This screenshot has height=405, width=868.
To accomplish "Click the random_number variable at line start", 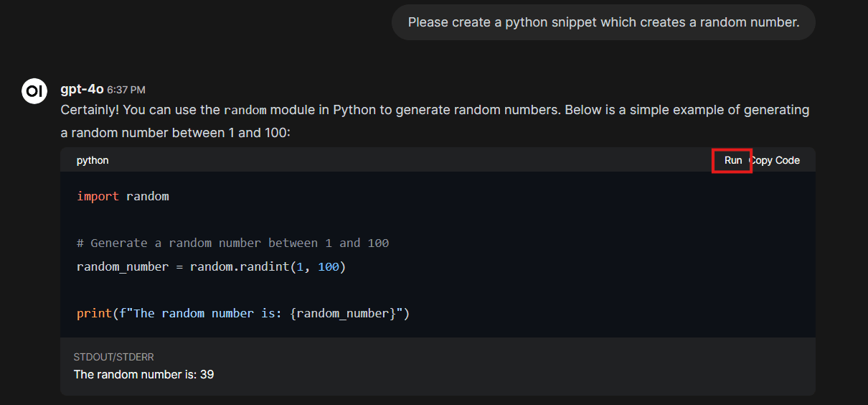I will coord(122,266).
